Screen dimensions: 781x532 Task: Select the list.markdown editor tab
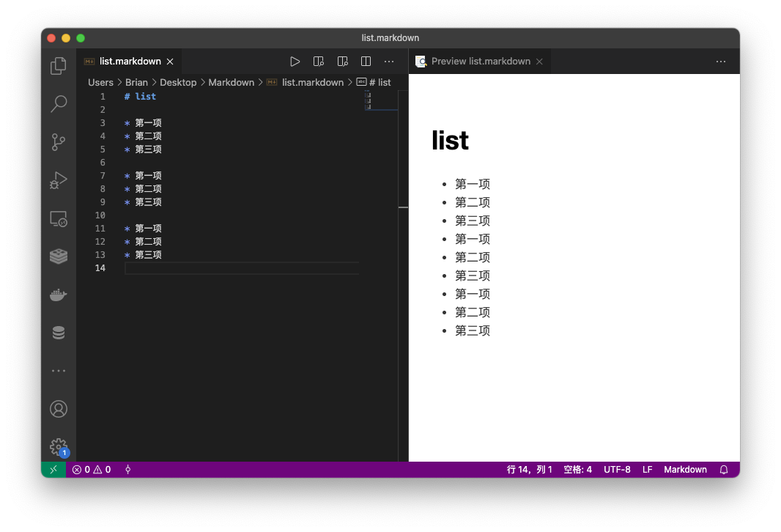point(129,62)
